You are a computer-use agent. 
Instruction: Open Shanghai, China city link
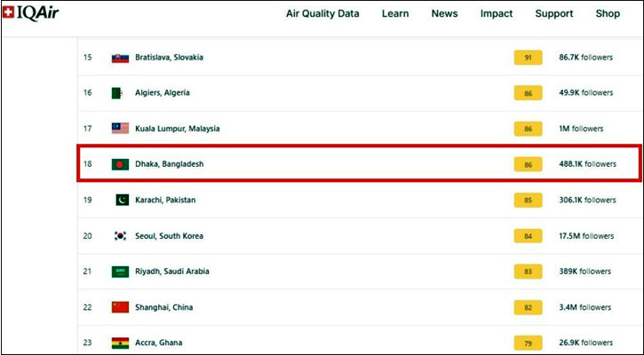pos(163,307)
